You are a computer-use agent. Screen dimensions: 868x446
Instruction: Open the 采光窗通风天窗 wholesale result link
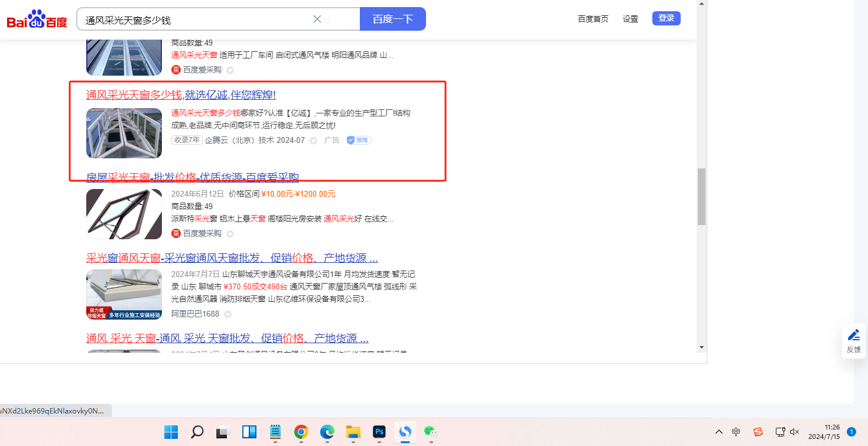[232, 258]
